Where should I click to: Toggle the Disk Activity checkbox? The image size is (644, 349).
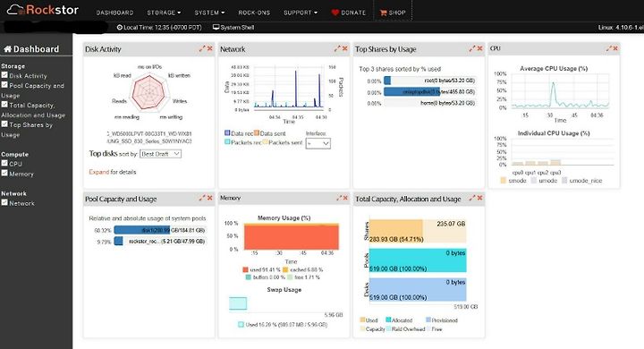4,75
